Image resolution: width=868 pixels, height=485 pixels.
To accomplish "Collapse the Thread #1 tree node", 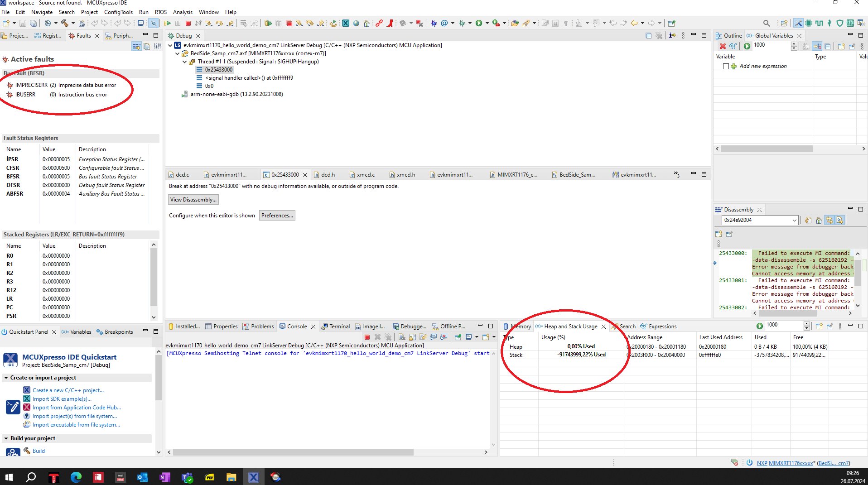I will coord(184,62).
